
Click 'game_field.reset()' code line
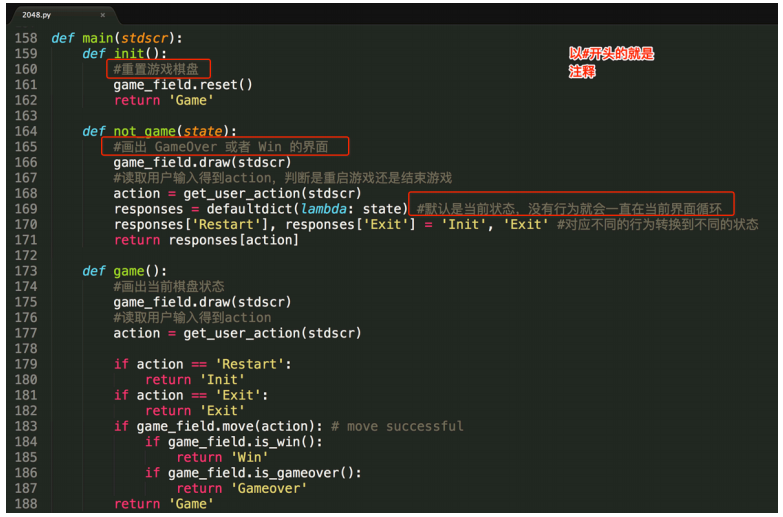pos(183,85)
